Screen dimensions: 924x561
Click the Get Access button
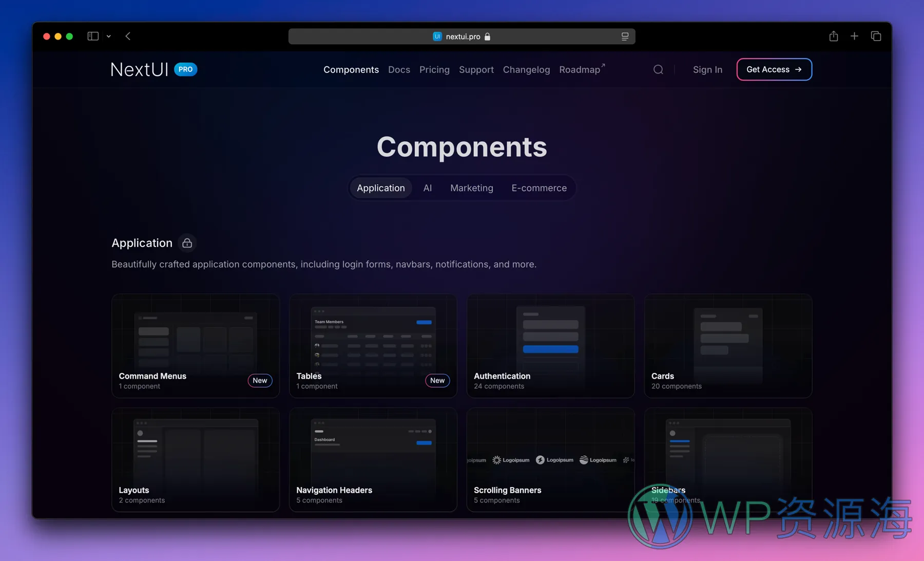[x=774, y=69]
